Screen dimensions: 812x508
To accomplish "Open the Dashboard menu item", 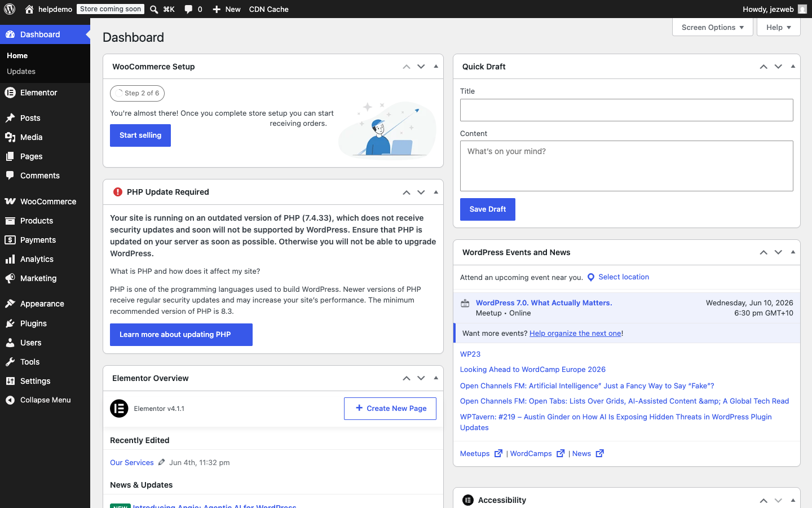I will 45,34.
